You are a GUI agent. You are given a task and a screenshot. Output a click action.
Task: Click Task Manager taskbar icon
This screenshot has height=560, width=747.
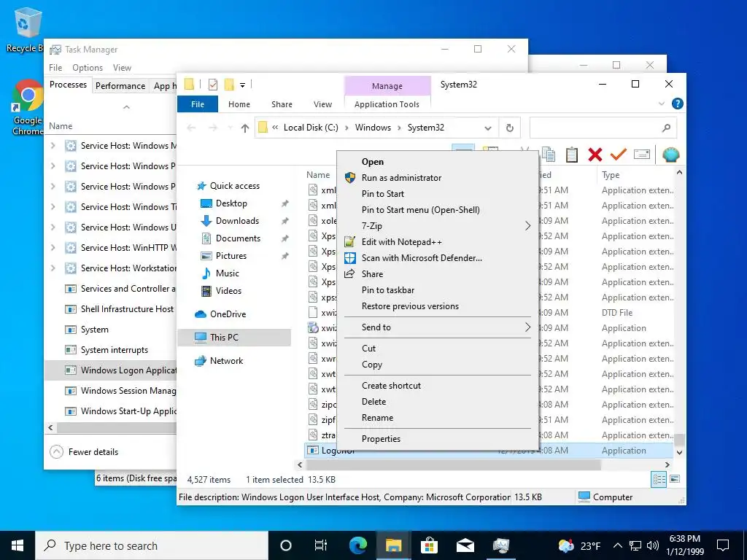(500, 545)
